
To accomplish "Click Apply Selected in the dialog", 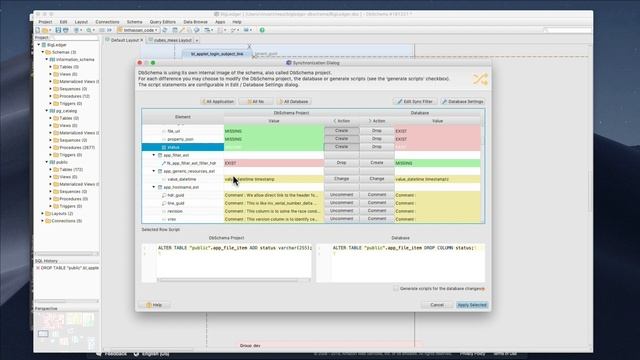I will pyautogui.click(x=472, y=305).
